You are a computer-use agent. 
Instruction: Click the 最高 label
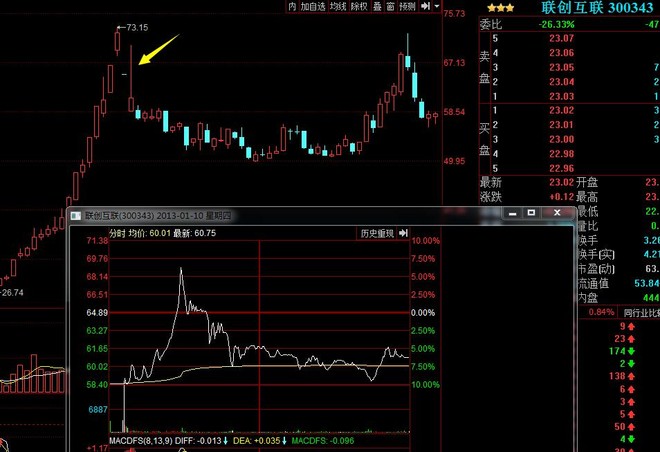pos(587,197)
